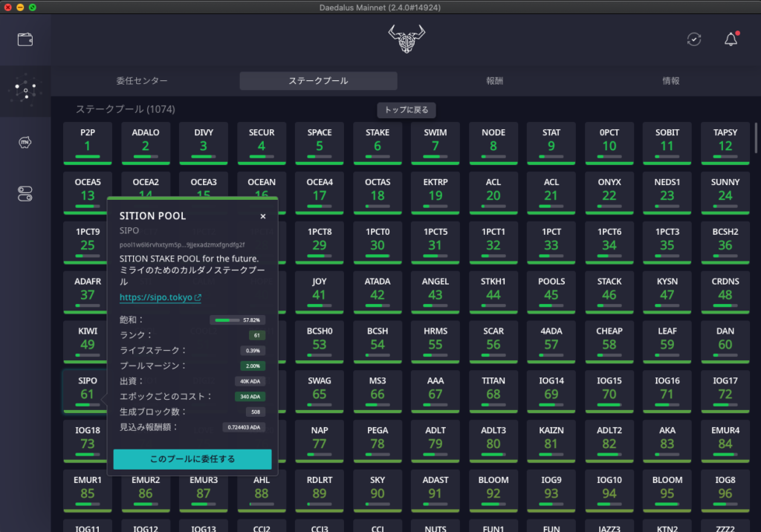
Task: Click the staking network icon in sidebar
Action: tap(25, 91)
